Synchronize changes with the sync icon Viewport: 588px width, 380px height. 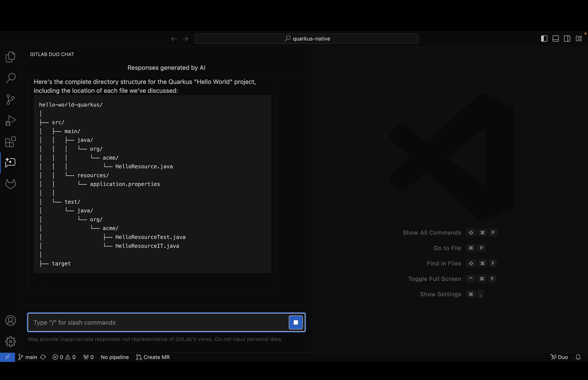click(x=43, y=357)
